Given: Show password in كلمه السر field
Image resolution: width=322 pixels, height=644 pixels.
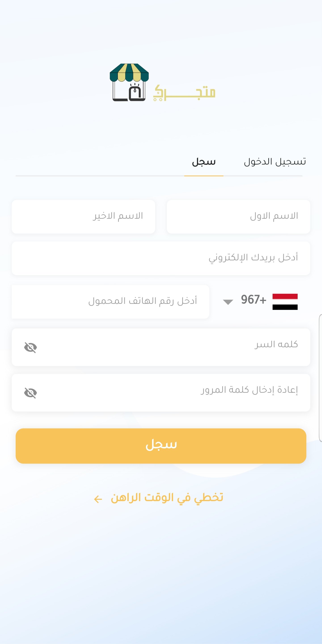Looking at the screenshot, I should pos(30,347).
